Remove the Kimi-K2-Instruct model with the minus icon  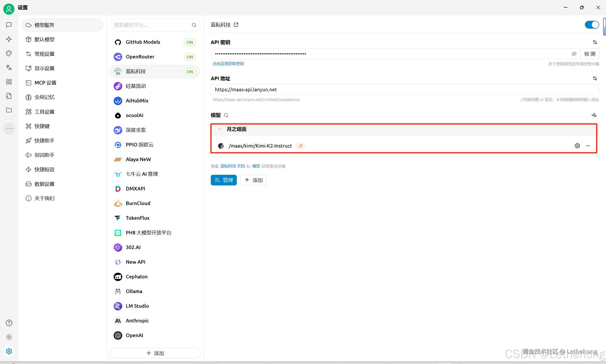point(588,146)
